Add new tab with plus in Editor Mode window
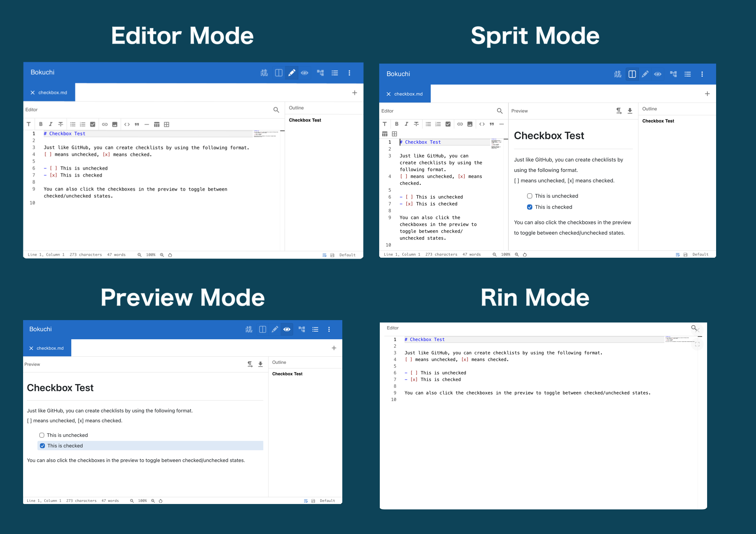The height and width of the screenshot is (534, 756). coord(355,92)
